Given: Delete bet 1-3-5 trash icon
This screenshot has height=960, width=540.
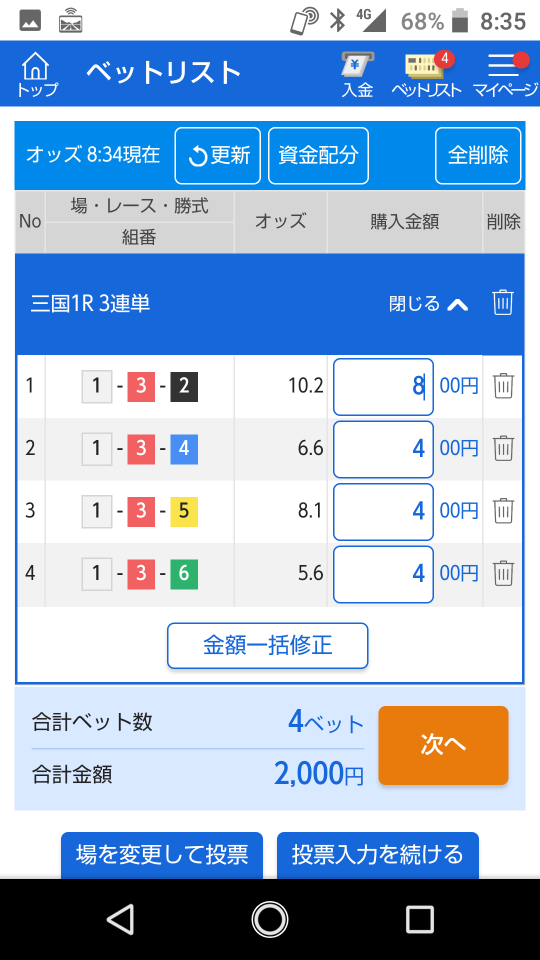Looking at the screenshot, I should (503, 511).
